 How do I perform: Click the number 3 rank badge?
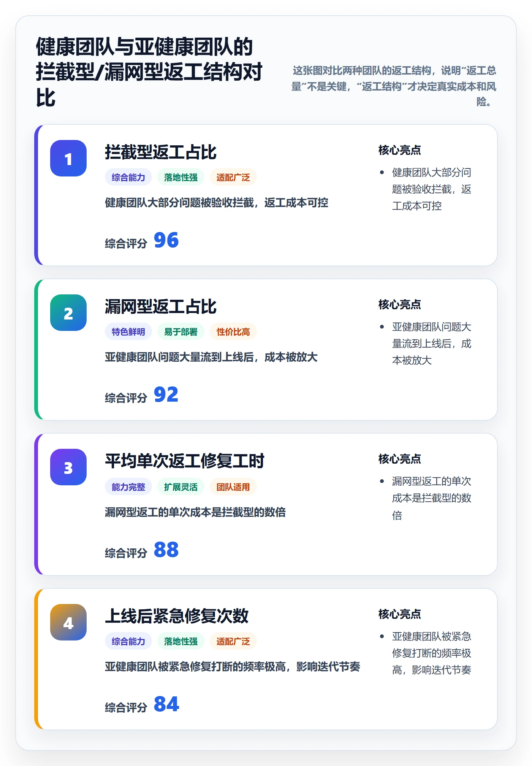[x=68, y=467]
